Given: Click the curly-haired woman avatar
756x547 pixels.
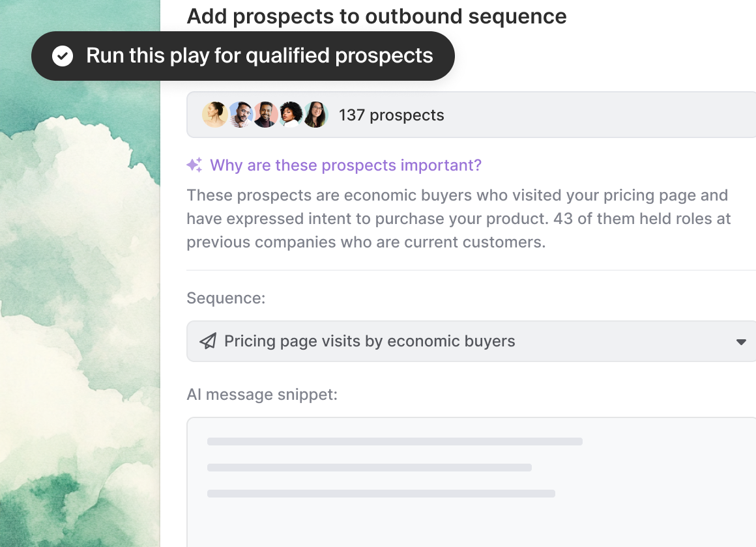Looking at the screenshot, I should pyautogui.click(x=291, y=115).
